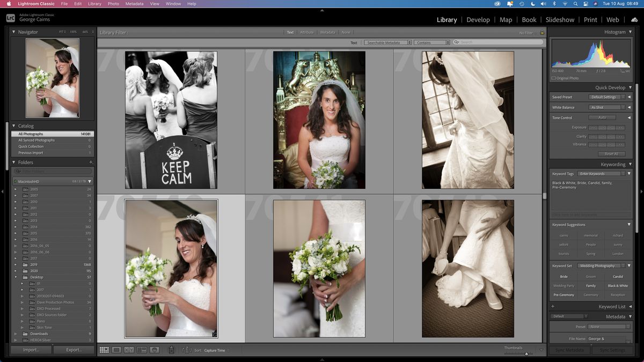644x362 pixels.
Task: Select the Survey view icon
Action: point(142,350)
